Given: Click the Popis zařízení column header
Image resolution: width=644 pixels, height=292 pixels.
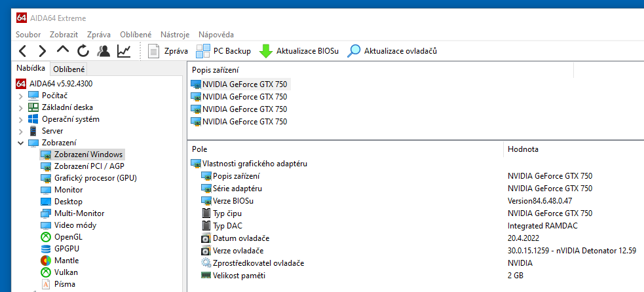Looking at the screenshot, I should (x=382, y=70).
